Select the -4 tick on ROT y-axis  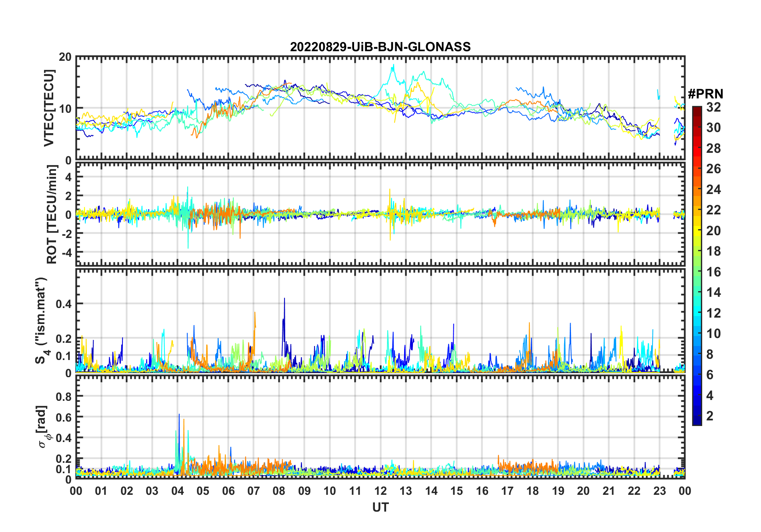66,252
